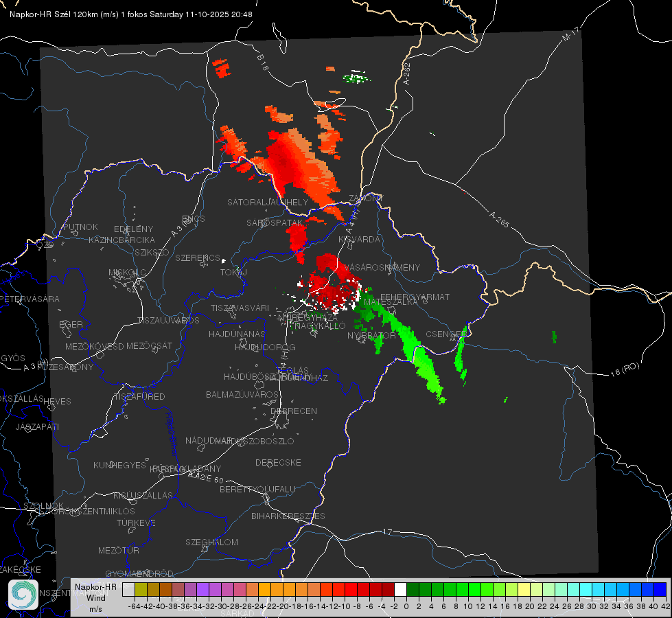The image size is (672, 618).
Task: Click the B 18 road label
Action: click(263, 62)
